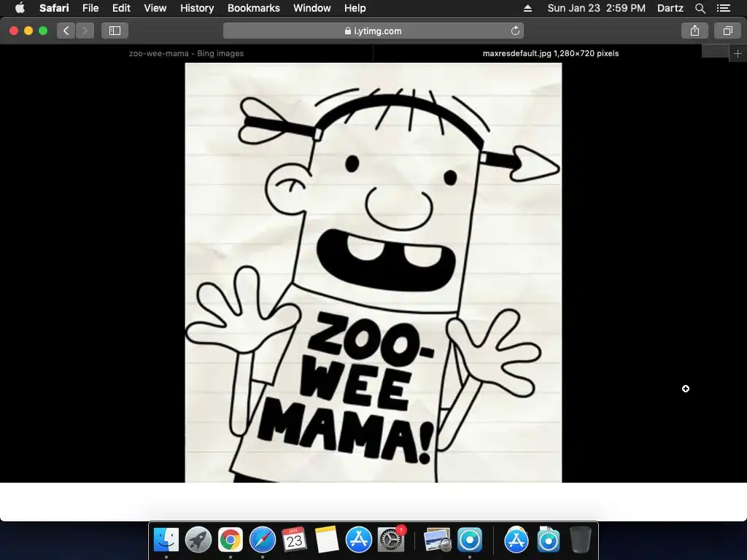Open System Preferences with badge

tap(391, 540)
